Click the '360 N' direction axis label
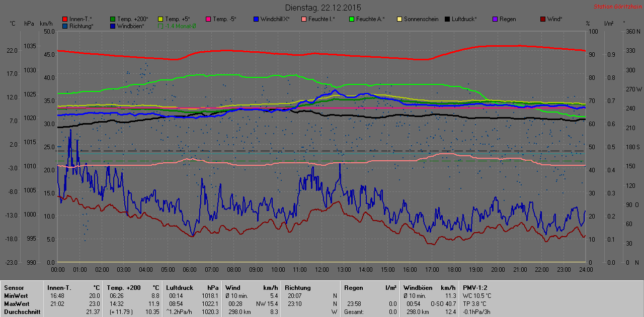 coord(632,31)
